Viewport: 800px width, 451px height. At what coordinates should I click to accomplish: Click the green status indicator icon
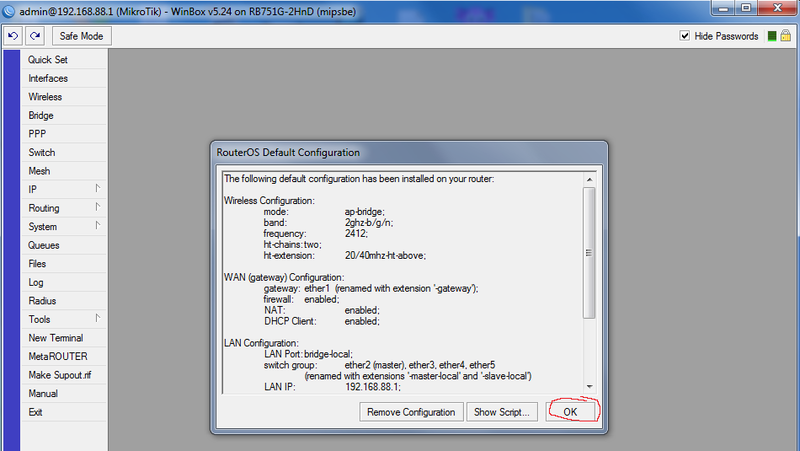[772, 36]
